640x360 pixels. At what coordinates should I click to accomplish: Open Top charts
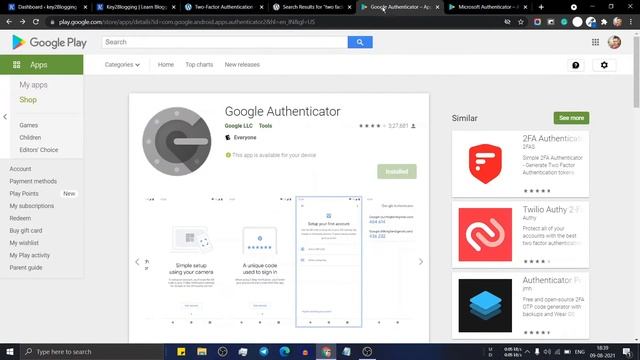(x=199, y=64)
